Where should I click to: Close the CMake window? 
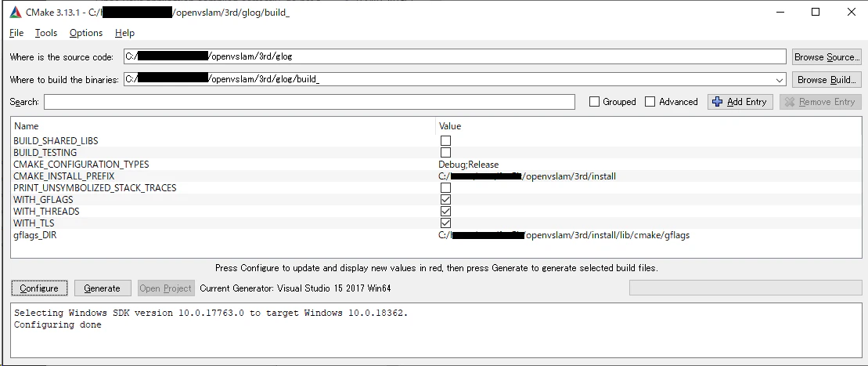pos(850,13)
